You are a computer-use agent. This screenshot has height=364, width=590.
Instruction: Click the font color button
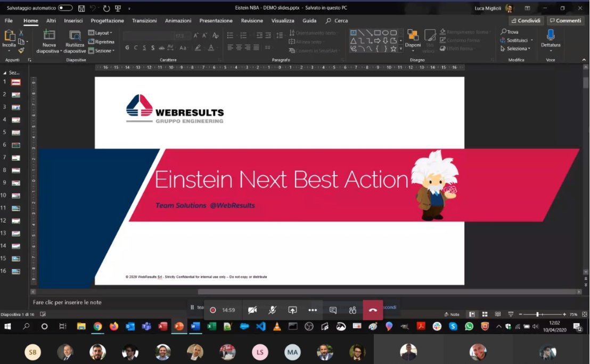[211, 47]
